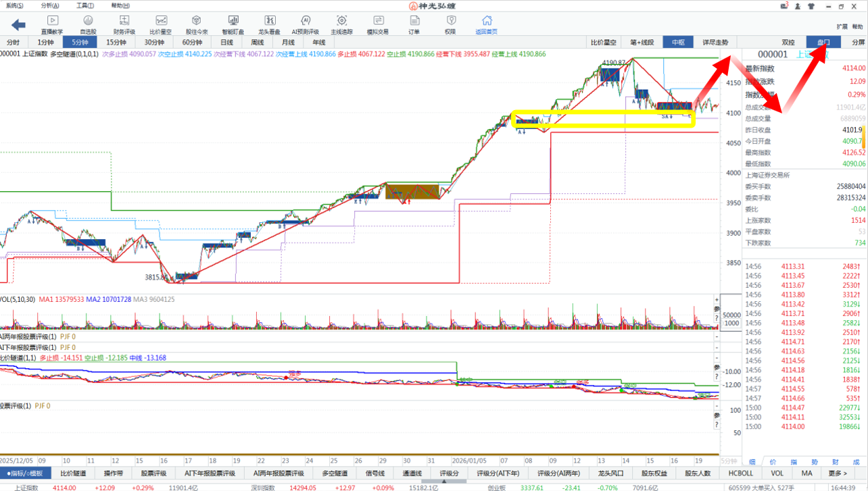Toggle the 笔+线段 overlay button
This screenshot has width=868, height=491.
(642, 42)
